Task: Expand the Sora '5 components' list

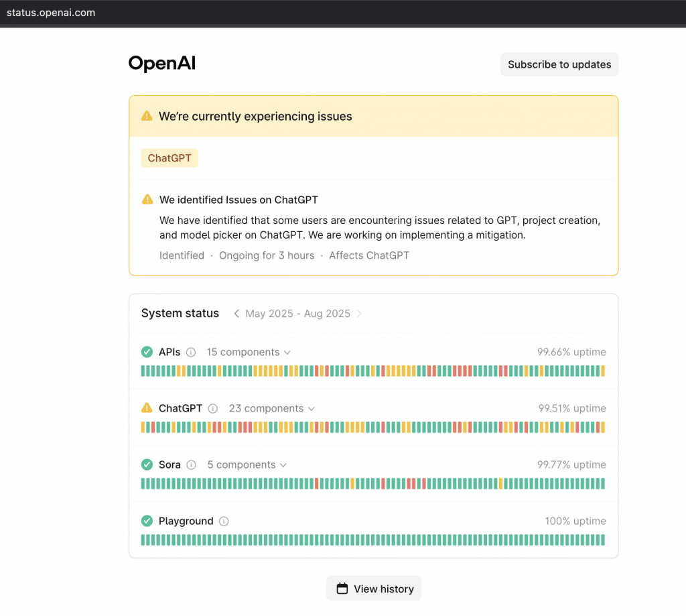Action: [x=247, y=465]
